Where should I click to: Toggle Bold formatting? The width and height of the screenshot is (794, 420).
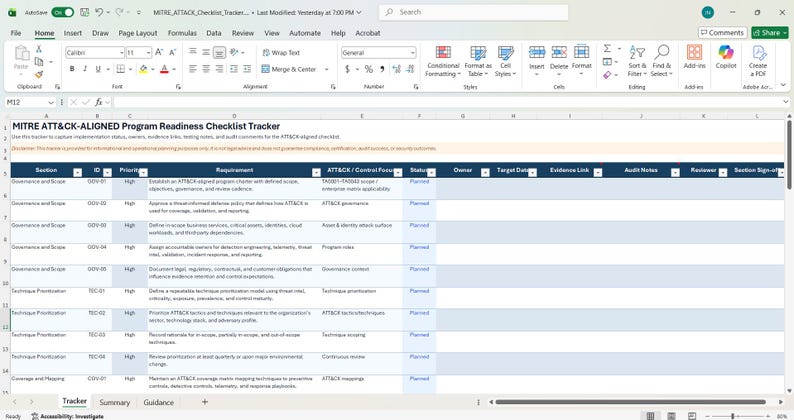click(x=72, y=69)
